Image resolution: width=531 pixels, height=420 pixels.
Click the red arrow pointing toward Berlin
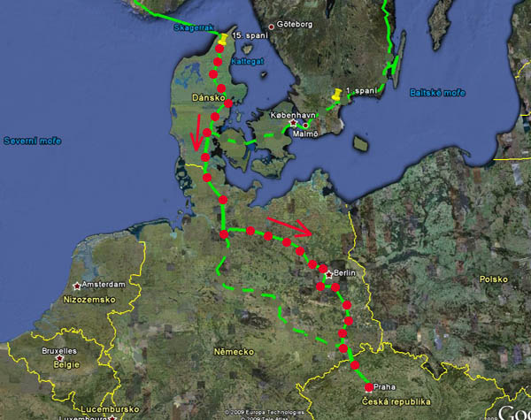coord(289,226)
